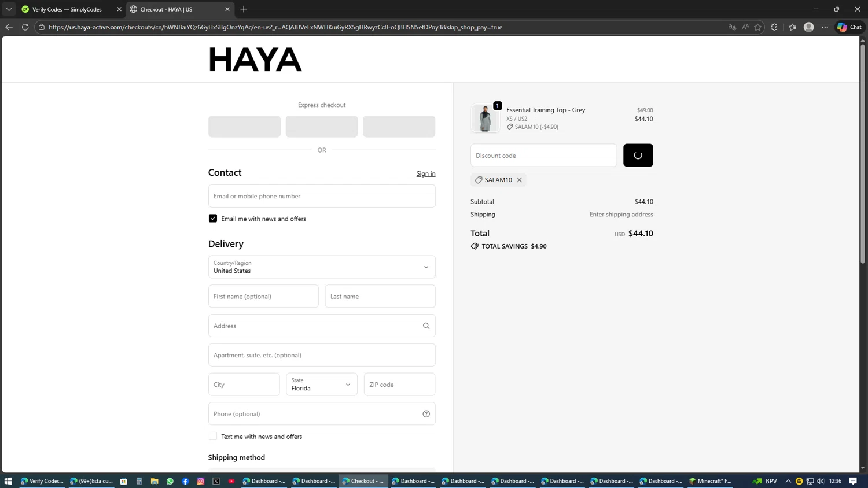This screenshot has height=488, width=868.
Task: Open the Country/Region dropdown
Action: click(x=322, y=267)
